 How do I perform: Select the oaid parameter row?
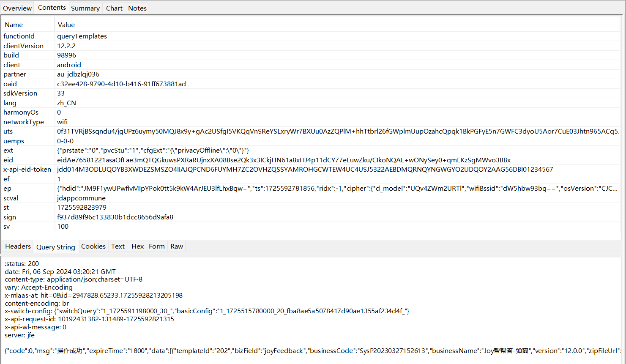coord(10,84)
